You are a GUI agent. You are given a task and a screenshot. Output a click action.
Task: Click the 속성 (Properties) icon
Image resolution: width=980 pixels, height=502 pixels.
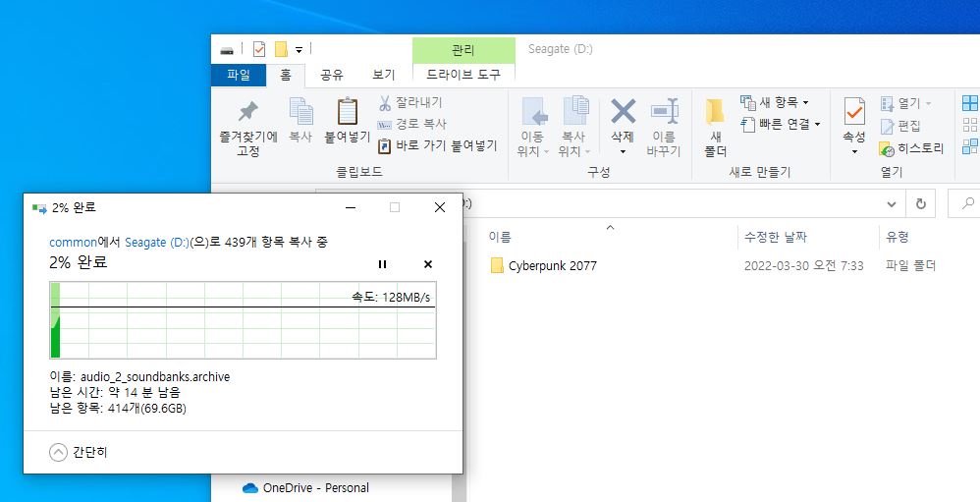(853, 113)
